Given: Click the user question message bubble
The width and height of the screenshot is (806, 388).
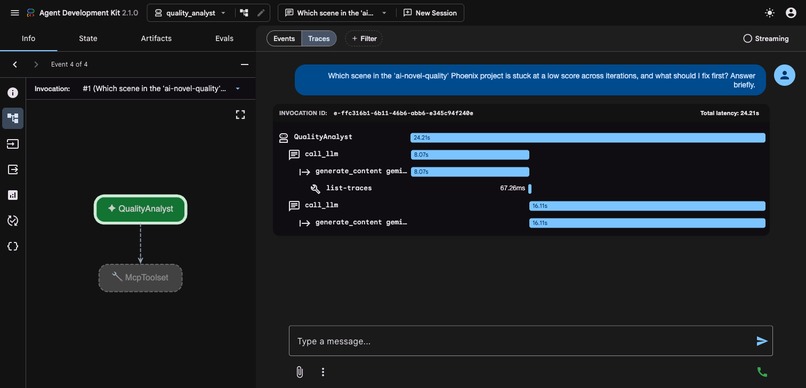Looking at the screenshot, I should [x=530, y=80].
